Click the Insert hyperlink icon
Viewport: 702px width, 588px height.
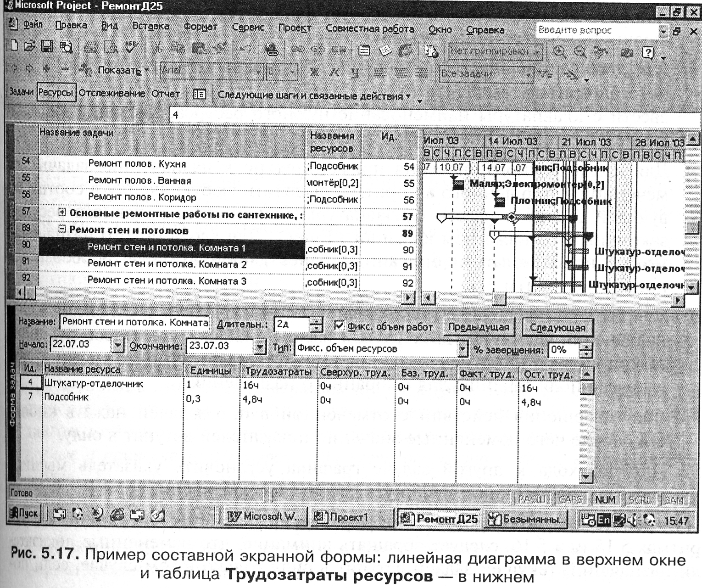tap(272, 49)
